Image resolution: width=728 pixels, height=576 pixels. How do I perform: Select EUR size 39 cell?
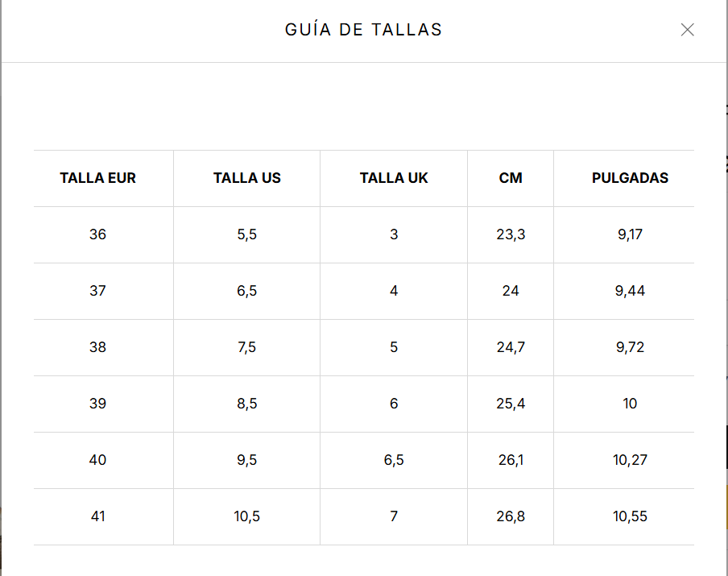point(97,404)
